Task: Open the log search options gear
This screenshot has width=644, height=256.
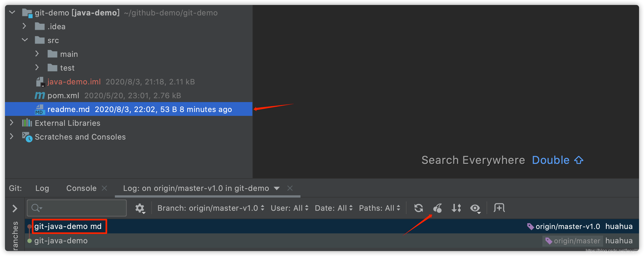Action: pos(140,208)
